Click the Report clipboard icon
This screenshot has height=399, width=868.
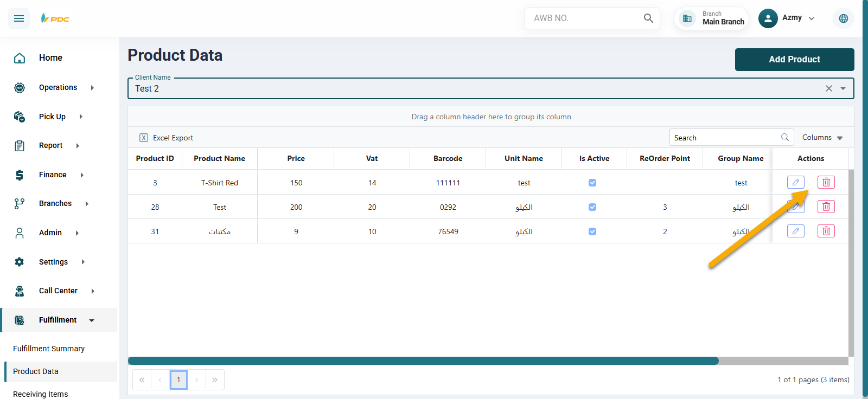[20, 145]
